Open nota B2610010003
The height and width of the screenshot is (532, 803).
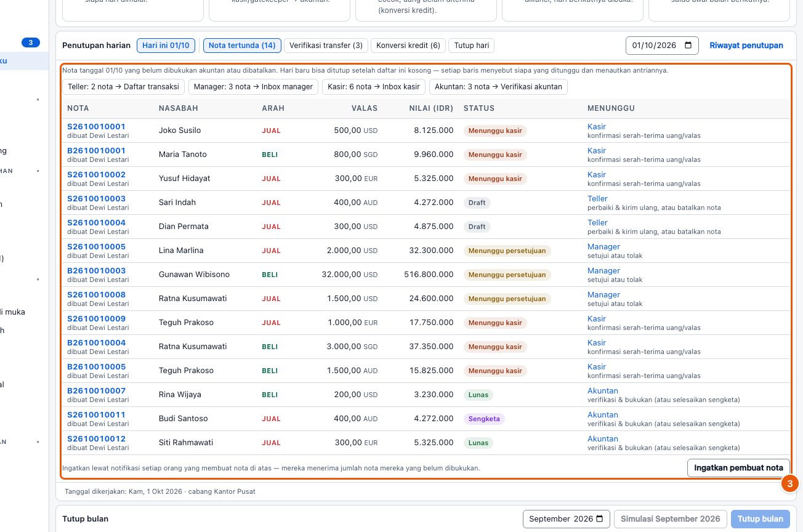click(96, 271)
